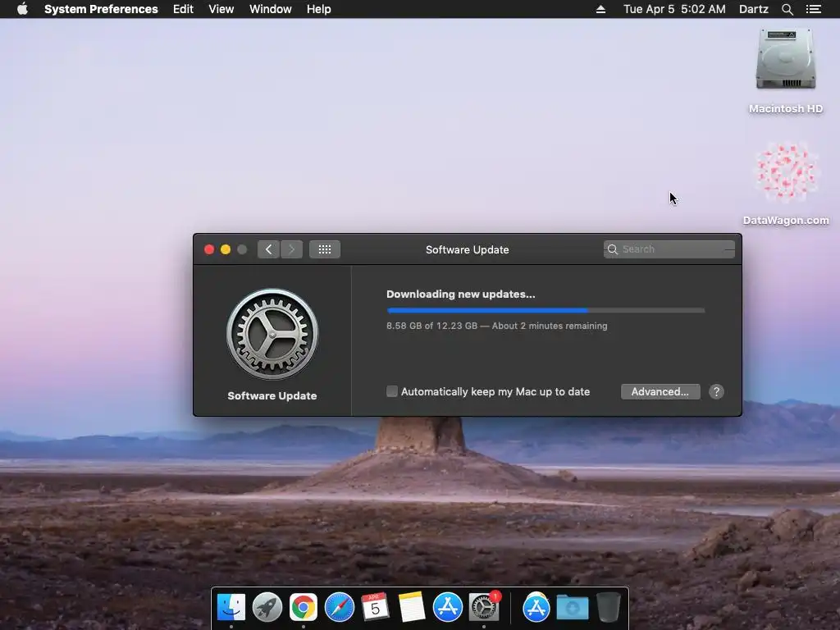Open Applications folder in the Dock
Image resolution: width=840 pixels, height=630 pixels.
tap(536, 607)
